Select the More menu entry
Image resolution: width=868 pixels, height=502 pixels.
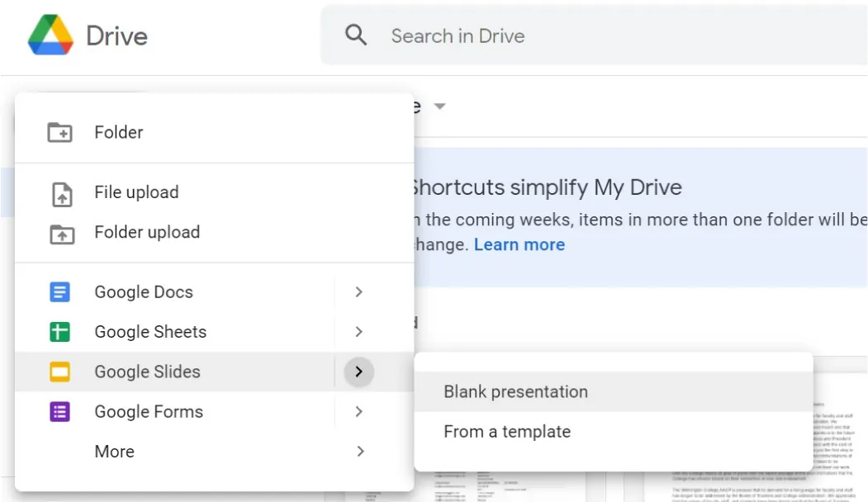114,452
